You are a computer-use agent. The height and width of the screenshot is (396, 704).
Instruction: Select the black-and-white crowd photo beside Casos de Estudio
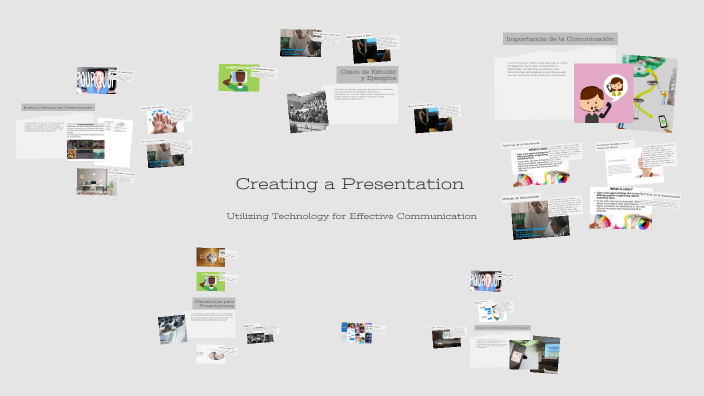coord(308,112)
